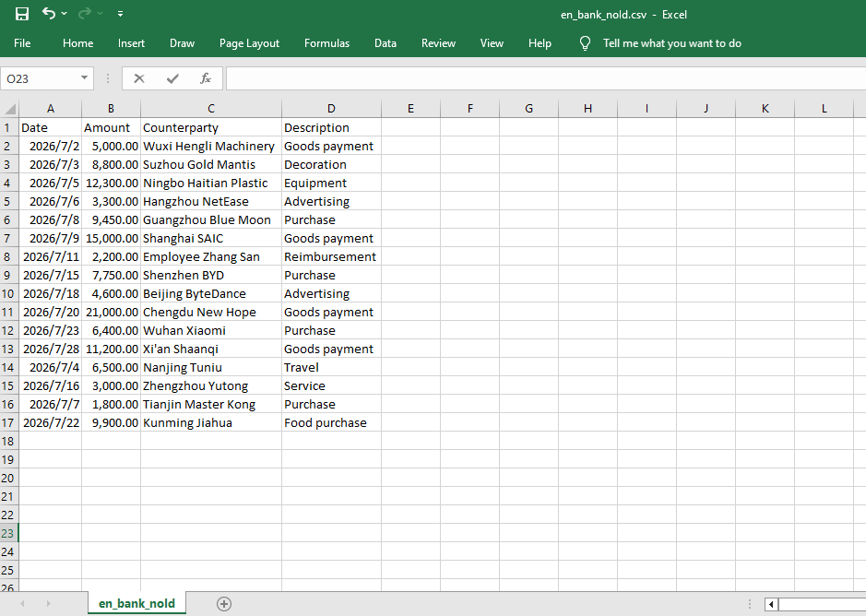The image size is (866, 616).
Task: Click the 'Reimbursement' description cell
Action: [x=331, y=256]
